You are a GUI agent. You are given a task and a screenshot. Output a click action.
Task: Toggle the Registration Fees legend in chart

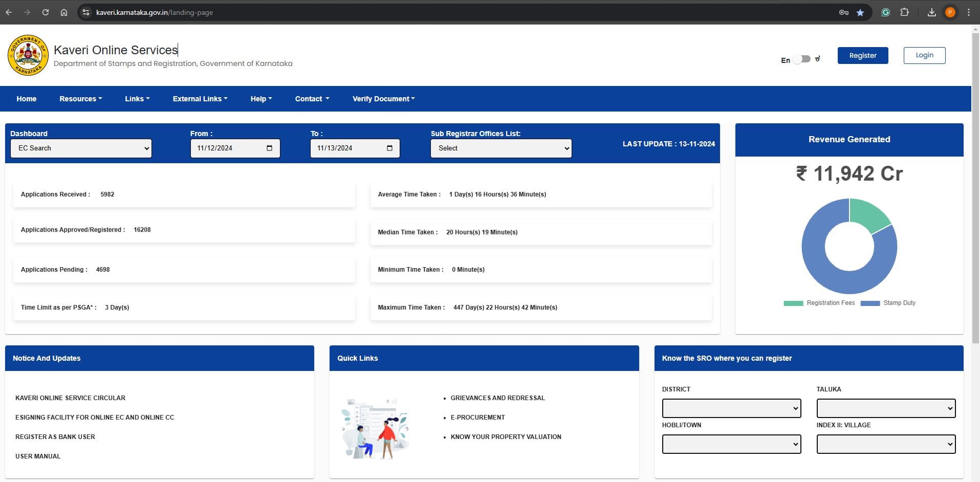(819, 303)
